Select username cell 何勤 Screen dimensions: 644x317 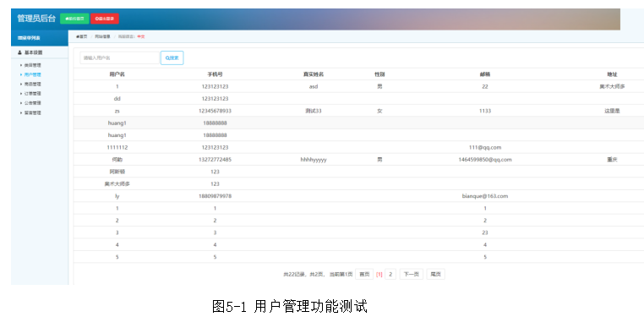117,160
